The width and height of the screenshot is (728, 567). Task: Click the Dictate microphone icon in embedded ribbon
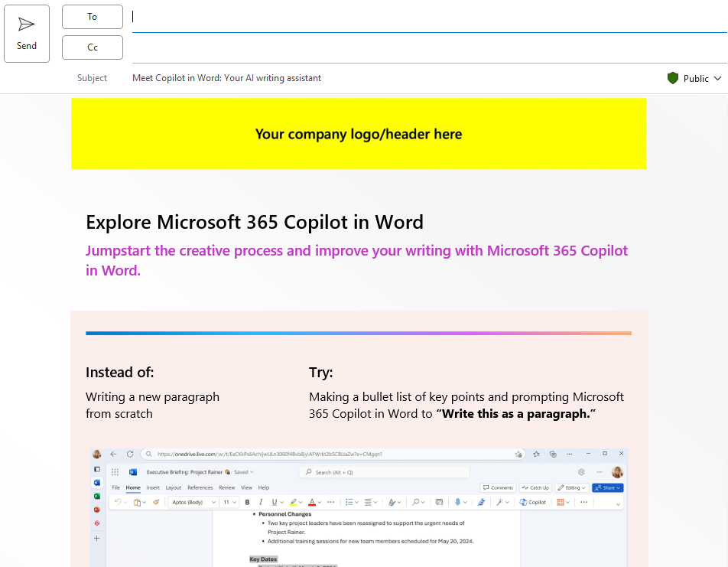pos(457,502)
